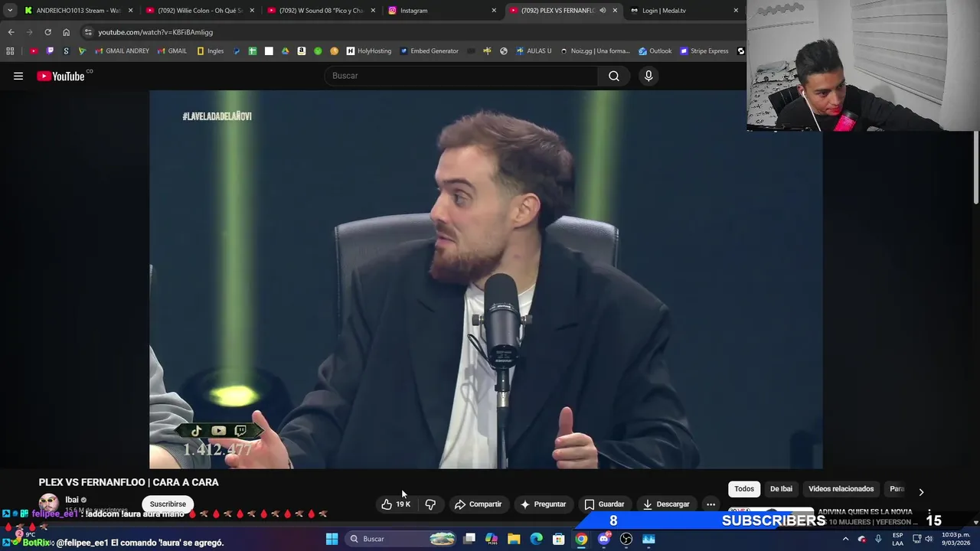Open the YouTube hamburger guide menu
This screenshot has width=980, height=551.
[18, 76]
